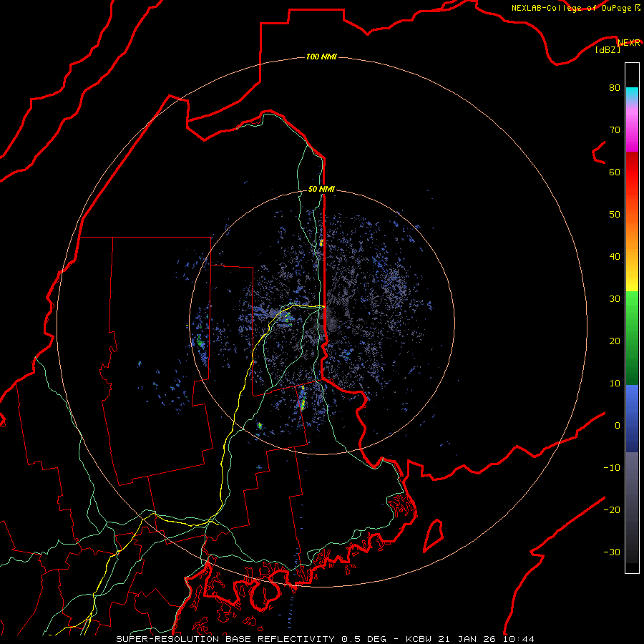The image size is (644, 644).
Task: Click the 80 value on the dBZ scale
Action: pyautogui.click(x=615, y=87)
